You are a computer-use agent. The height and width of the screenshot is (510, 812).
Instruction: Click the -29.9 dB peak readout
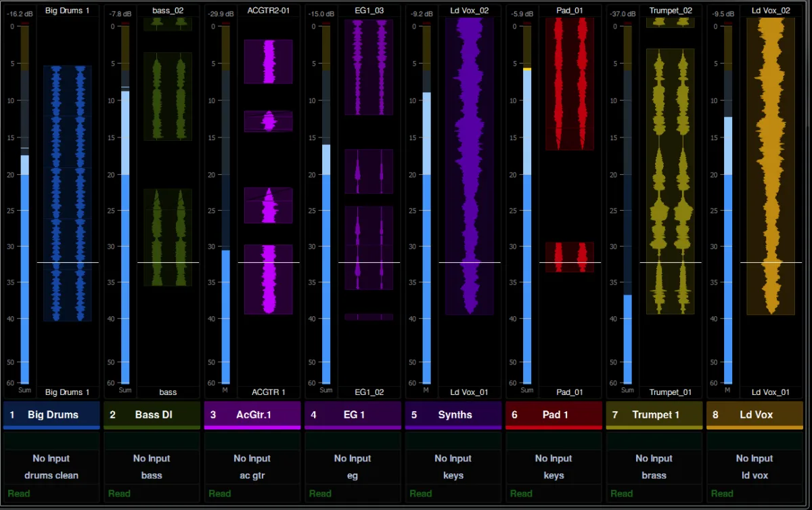click(x=220, y=13)
